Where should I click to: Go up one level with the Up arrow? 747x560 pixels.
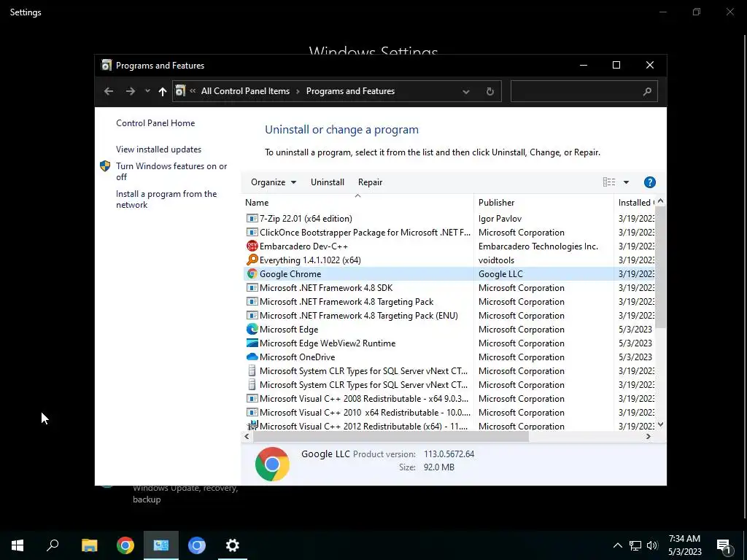coord(163,91)
